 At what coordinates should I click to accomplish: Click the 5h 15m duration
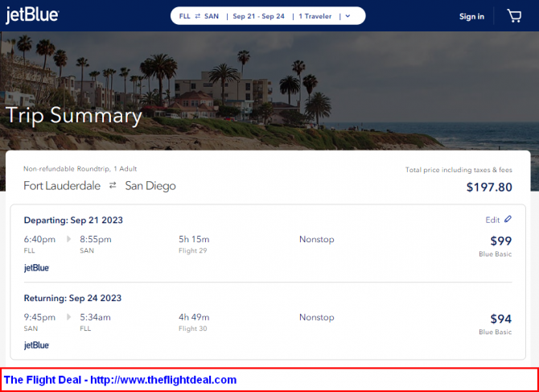coord(194,239)
